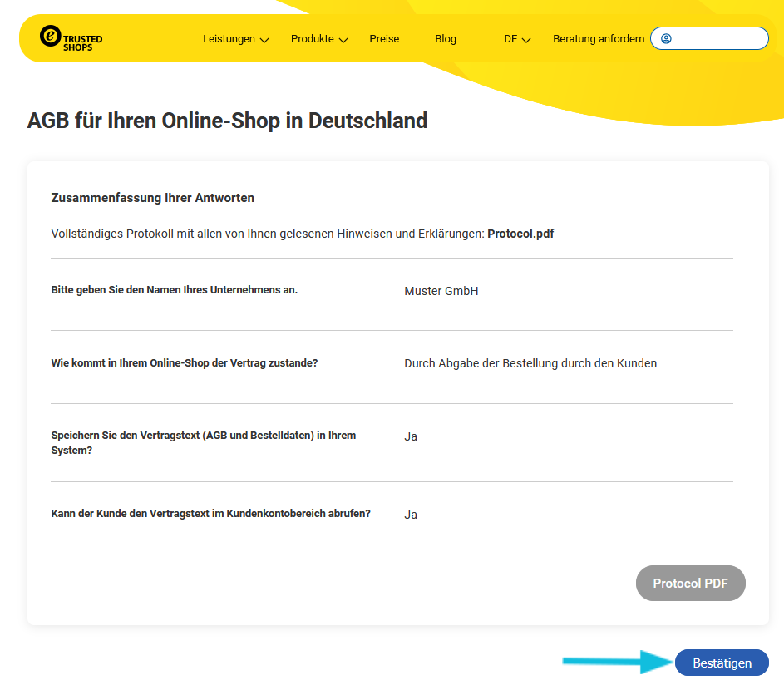This screenshot has height=690, width=784.
Task: Expand the chevron next to Leistungen
Action: click(264, 40)
